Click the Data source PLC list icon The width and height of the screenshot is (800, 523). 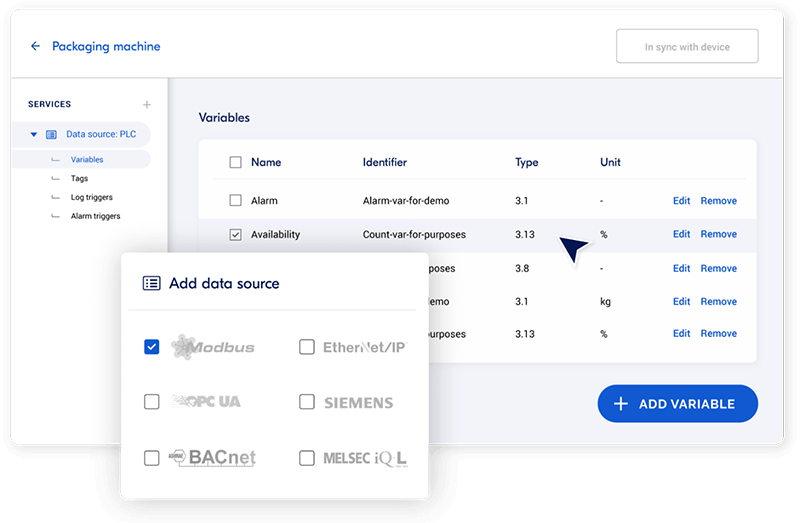click(x=51, y=134)
